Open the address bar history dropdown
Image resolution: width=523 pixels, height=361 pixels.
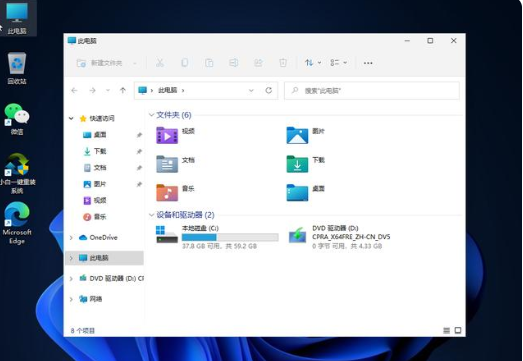251,90
